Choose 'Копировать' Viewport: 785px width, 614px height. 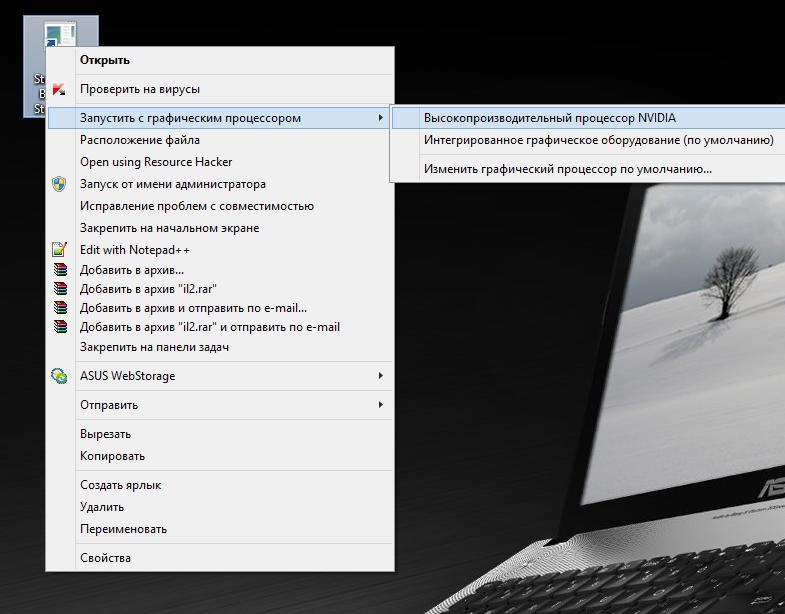220,456
